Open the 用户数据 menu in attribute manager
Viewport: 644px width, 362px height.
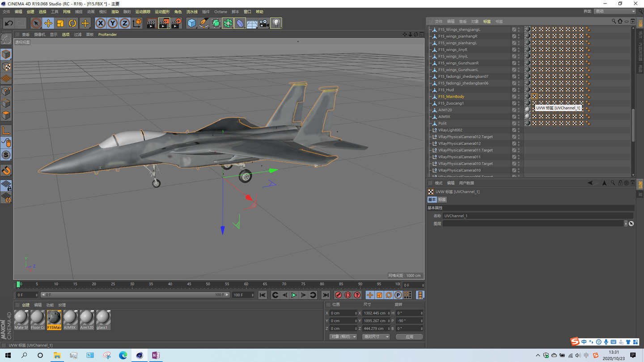pyautogui.click(x=466, y=183)
